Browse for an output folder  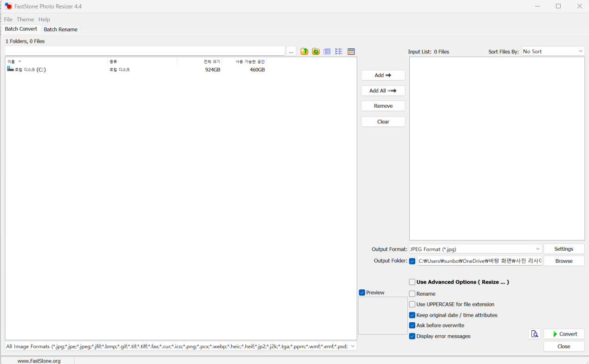pos(564,261)
